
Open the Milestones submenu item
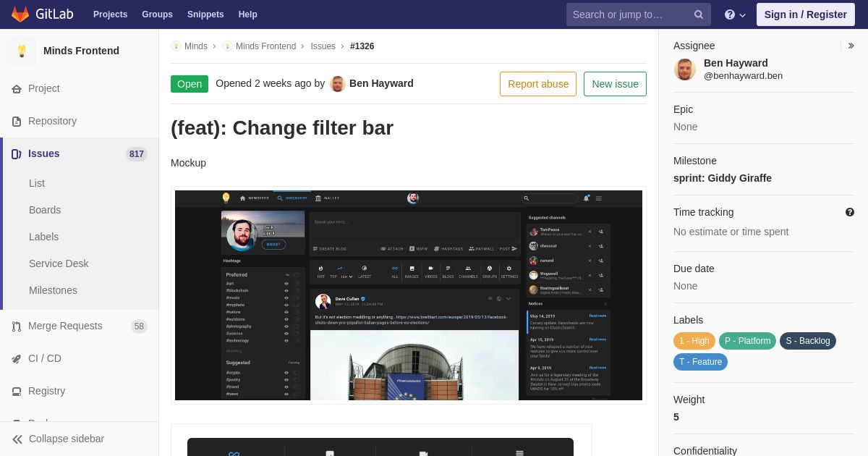tap(53, 290)
